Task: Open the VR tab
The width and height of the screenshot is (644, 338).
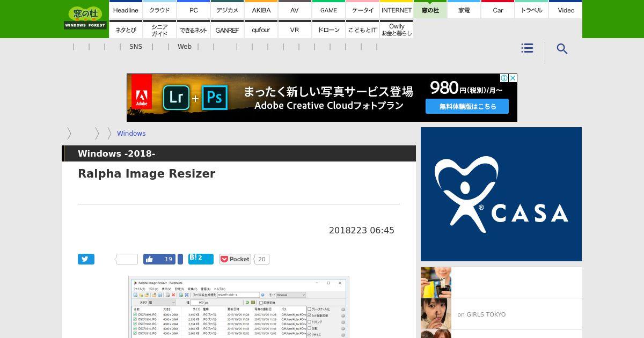Action: [295, 30]
